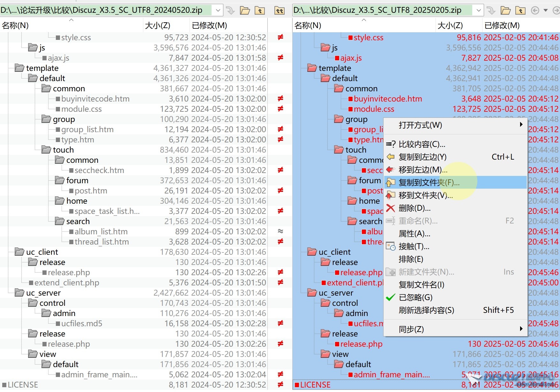Open the left path history dropdown

[x=218, y=11]
